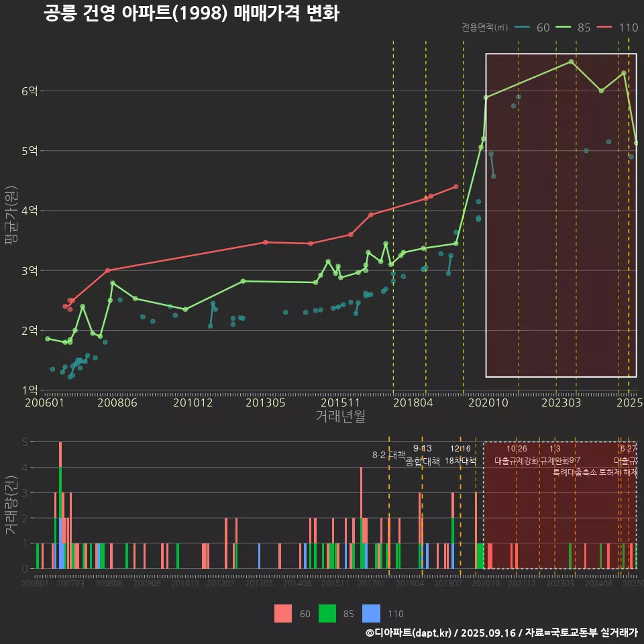Viewport: 644px width, 644px height.
Task: Click the '1억' label on the price axis
Action: [30, 390]
